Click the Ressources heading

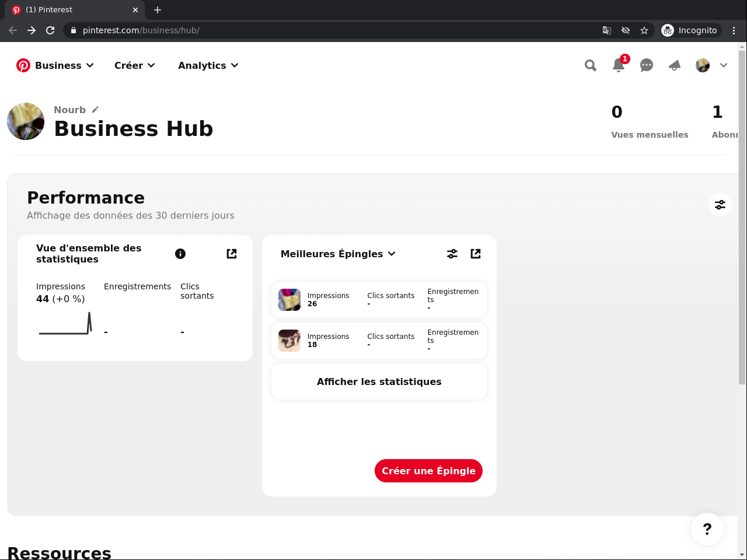point(59,552)
